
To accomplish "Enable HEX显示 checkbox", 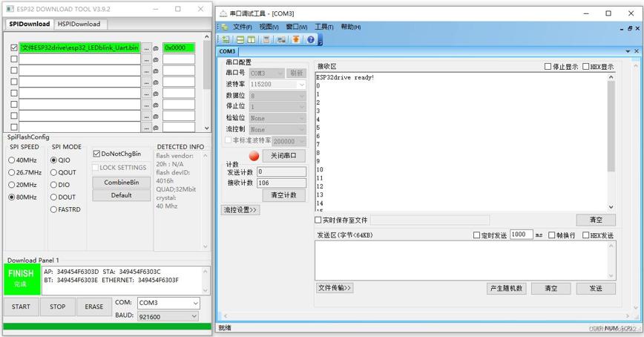I will 585,66.
